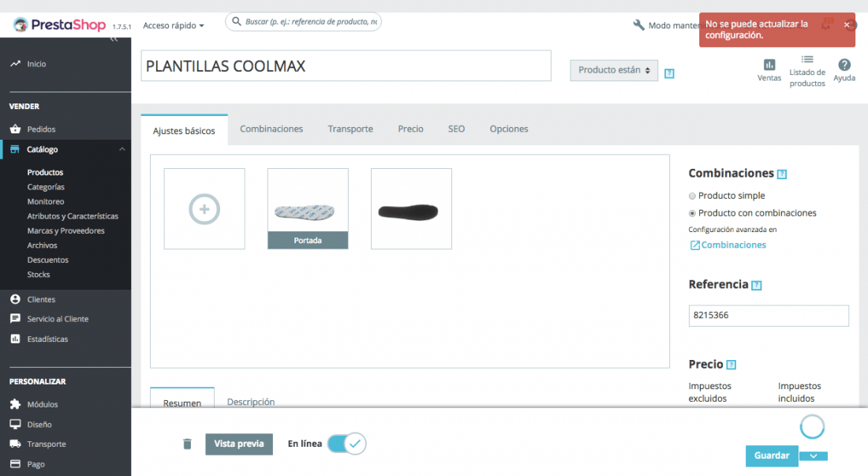Click the Servicio al Cliente chat icon
The width and height of the screenshot is (868, 476).
15,319
